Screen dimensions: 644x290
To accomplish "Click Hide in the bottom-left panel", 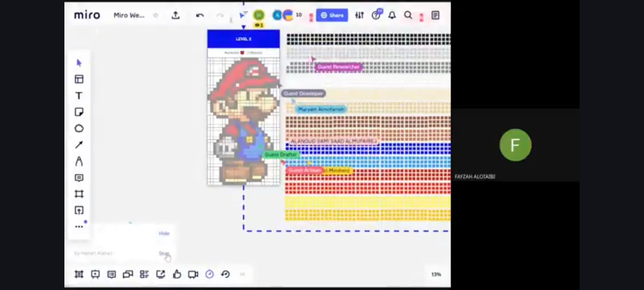I will (x=164, y=233).
